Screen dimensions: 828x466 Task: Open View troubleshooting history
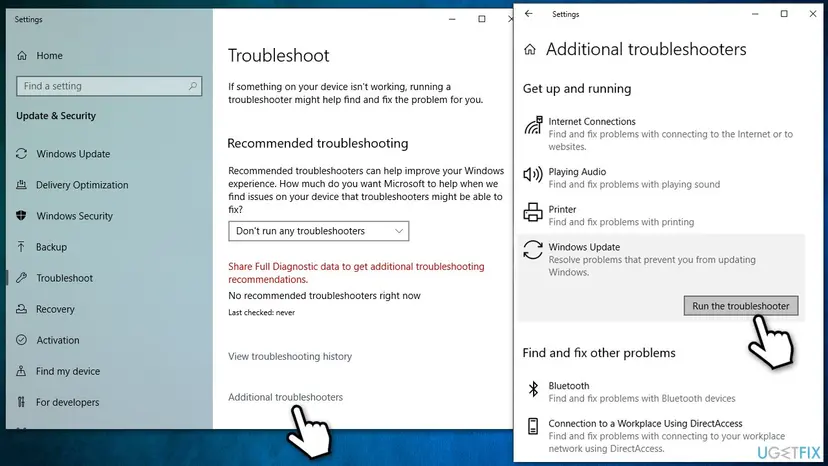[290, 356]
